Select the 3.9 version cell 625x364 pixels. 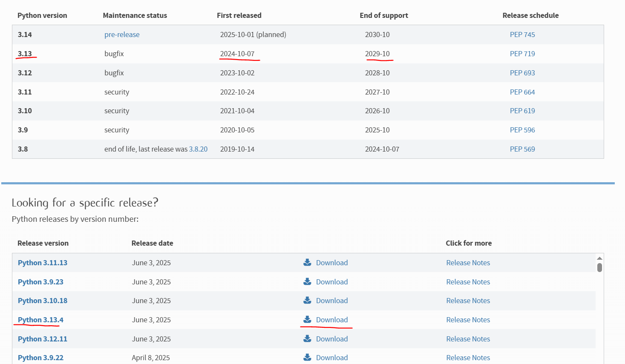[23, 130]
